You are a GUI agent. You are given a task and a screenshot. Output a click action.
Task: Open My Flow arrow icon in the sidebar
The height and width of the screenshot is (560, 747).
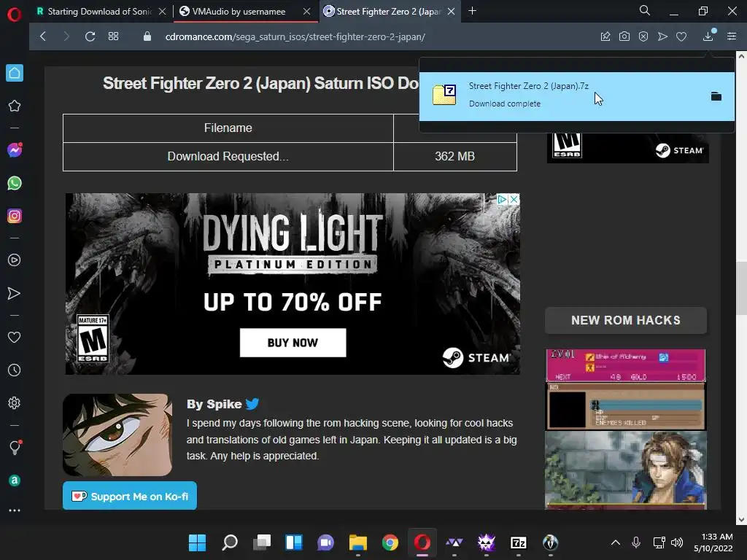pyautogui.click(x=15, y=293)
